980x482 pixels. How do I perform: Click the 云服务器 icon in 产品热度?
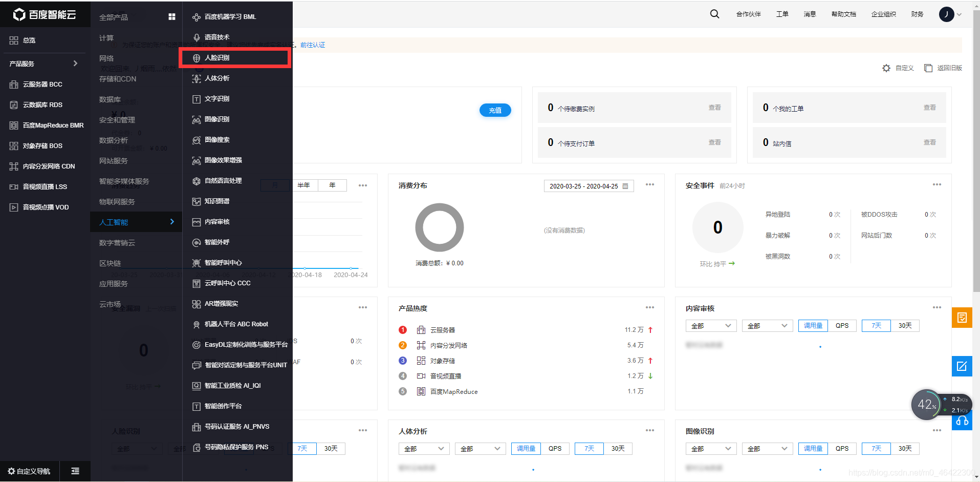[421, 330]
